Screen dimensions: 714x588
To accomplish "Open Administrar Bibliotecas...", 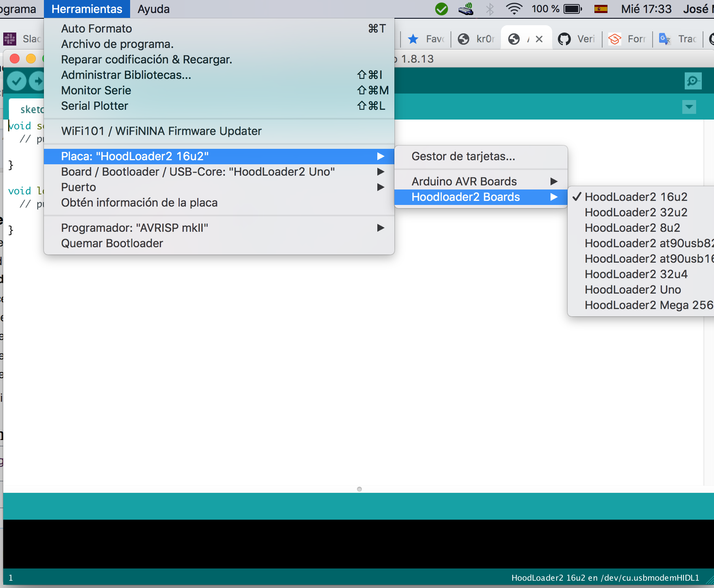I will pos(219,75).
